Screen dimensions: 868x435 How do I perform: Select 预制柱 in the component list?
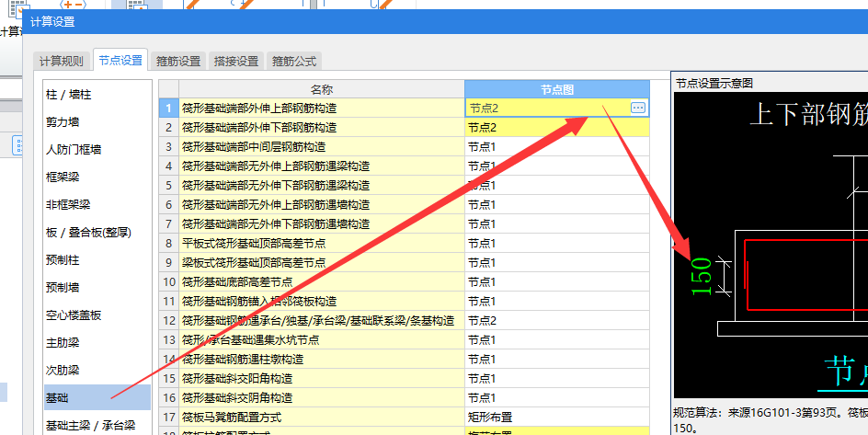(x=97, y=260)
